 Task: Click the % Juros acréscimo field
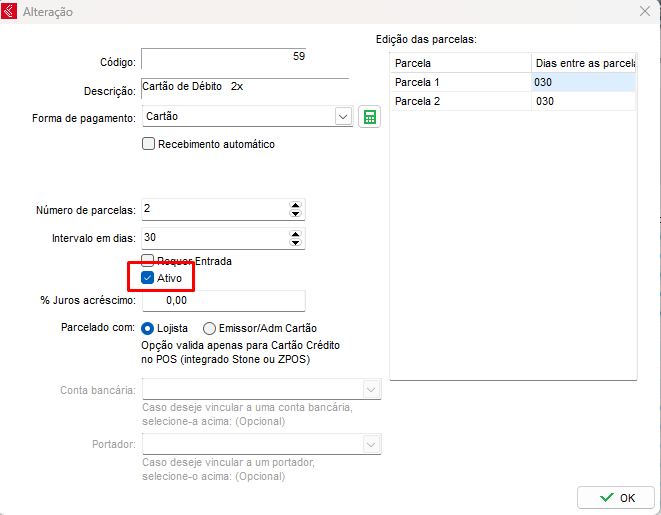[223, 300]
